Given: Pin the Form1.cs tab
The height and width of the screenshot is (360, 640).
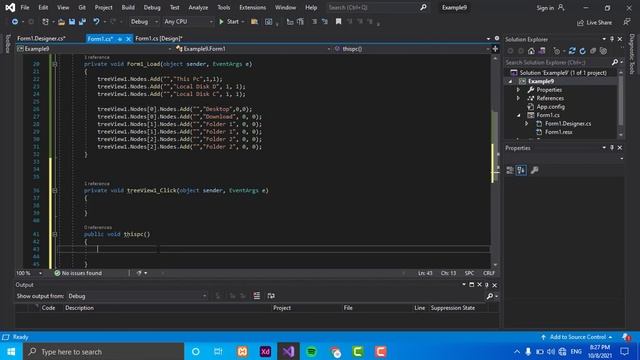Looking at the screenshot, I should click(120, 39).
